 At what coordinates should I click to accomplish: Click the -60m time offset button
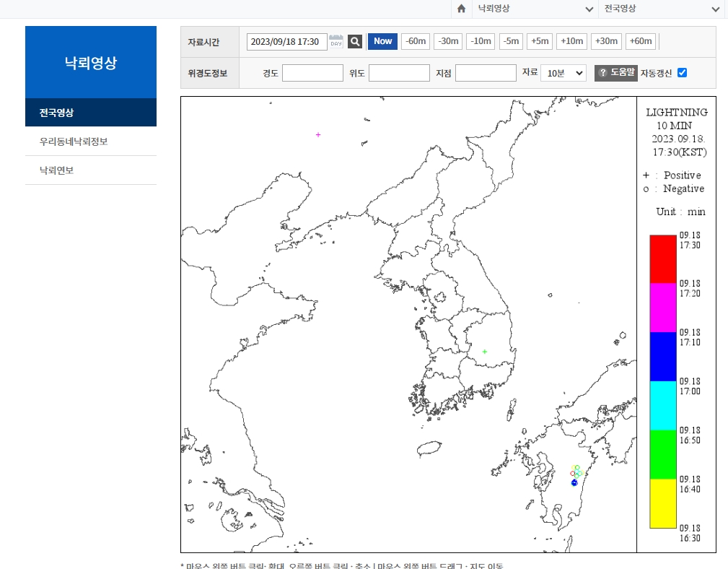tap(415, 41)
